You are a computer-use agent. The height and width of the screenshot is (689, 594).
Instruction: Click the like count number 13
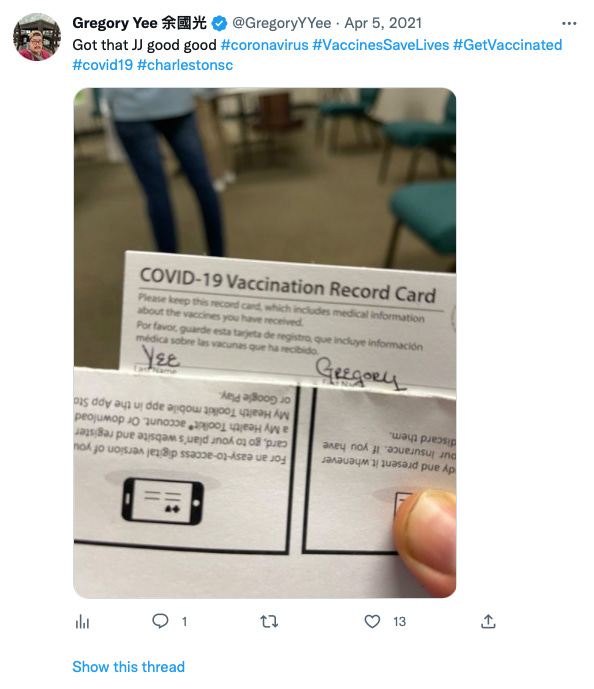tap(399, 622)
